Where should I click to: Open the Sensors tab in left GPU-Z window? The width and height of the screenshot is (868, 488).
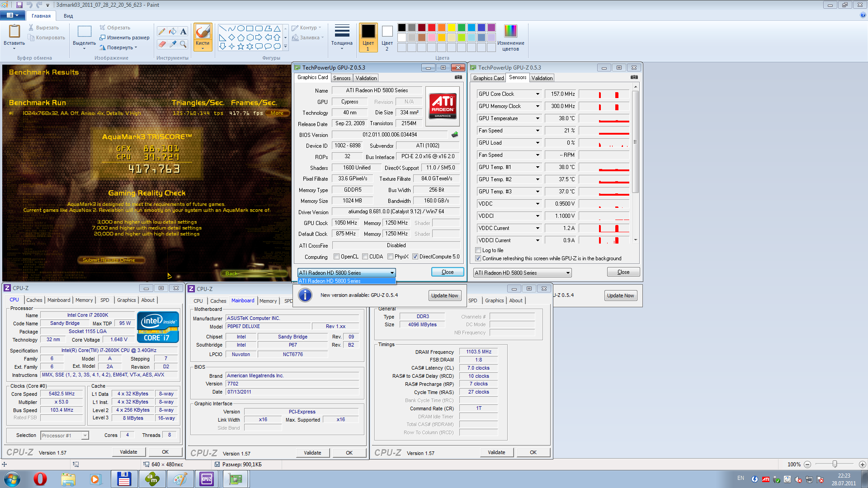click(x=342, y=78)
